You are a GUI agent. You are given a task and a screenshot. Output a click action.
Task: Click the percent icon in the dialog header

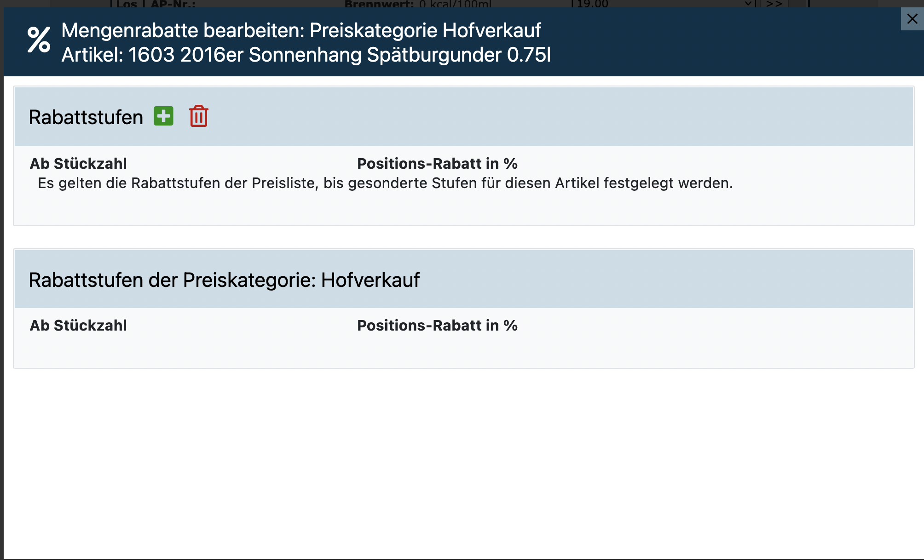coord(39,40)
